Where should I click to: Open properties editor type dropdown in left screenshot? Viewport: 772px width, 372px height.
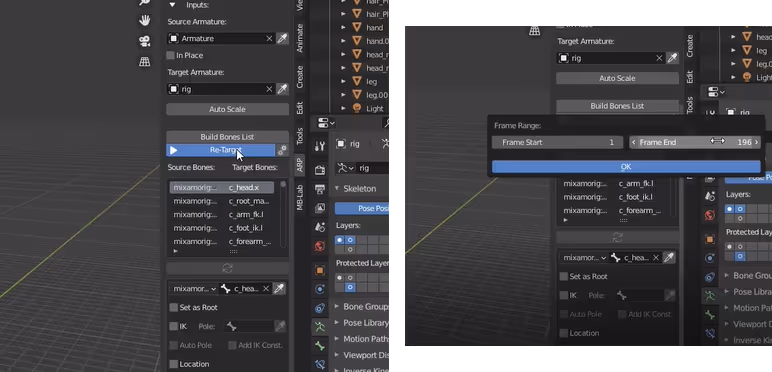326,123
